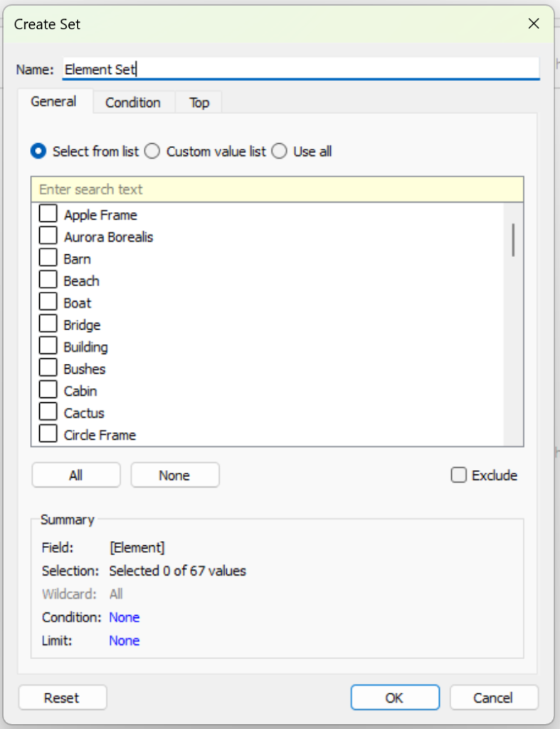560x729 pixels.
Task: Check the Apple Frame checkbox
Action: tap(48, 214)
